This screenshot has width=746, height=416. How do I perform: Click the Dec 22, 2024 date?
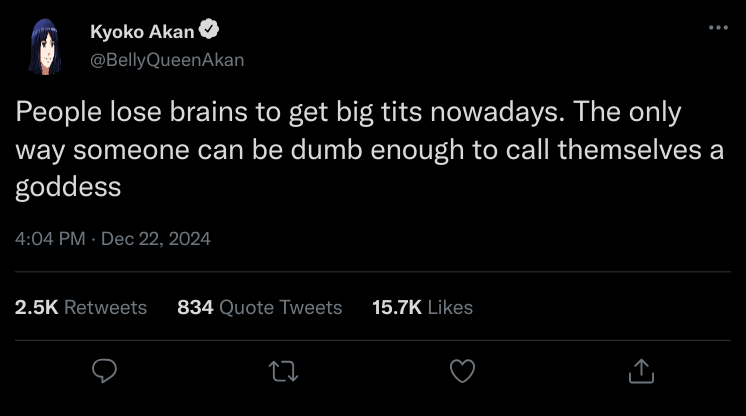click(x=156, y=239)
